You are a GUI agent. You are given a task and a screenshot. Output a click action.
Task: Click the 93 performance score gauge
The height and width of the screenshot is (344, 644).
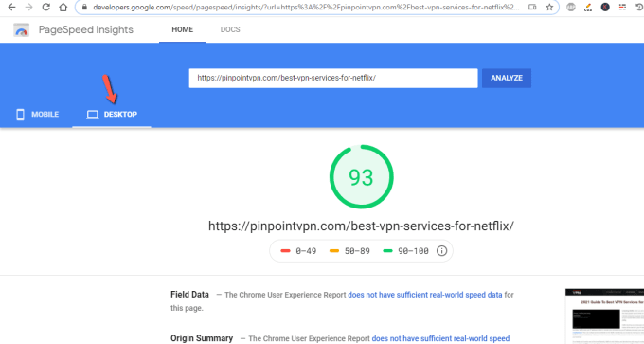(x=362, y=176)
